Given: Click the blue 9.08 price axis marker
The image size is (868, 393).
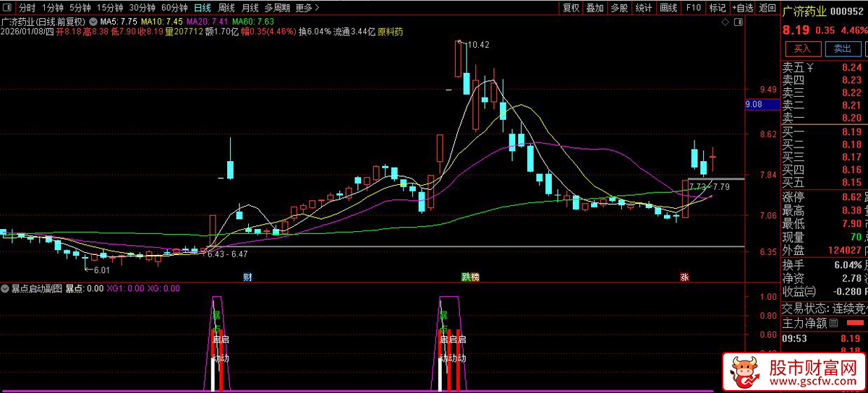Looking at the screenshot, I should point(754,105).
